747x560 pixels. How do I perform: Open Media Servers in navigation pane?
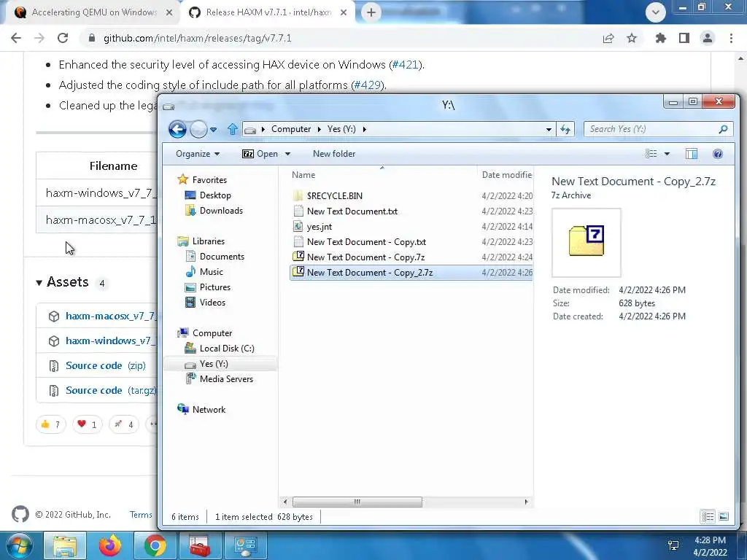(226, 379)
